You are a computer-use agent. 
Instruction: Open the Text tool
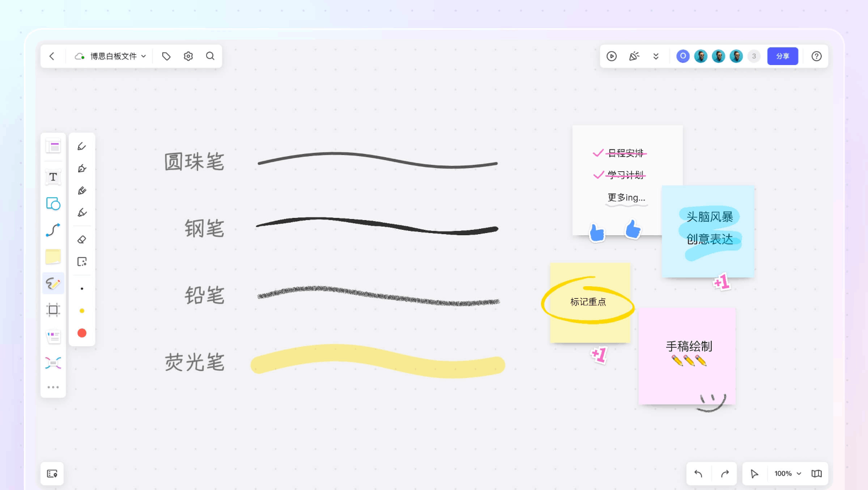[x=53, y=176]
